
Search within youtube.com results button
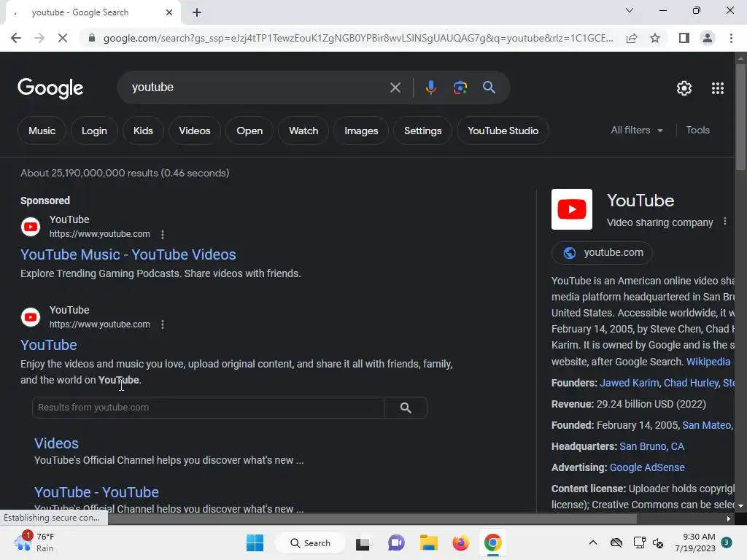tap(406, 408)
